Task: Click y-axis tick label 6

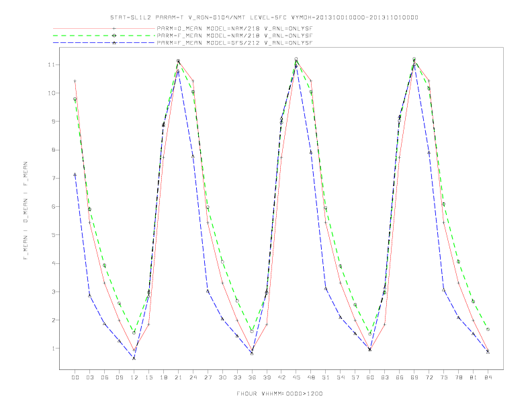Action: pos(53,207)
